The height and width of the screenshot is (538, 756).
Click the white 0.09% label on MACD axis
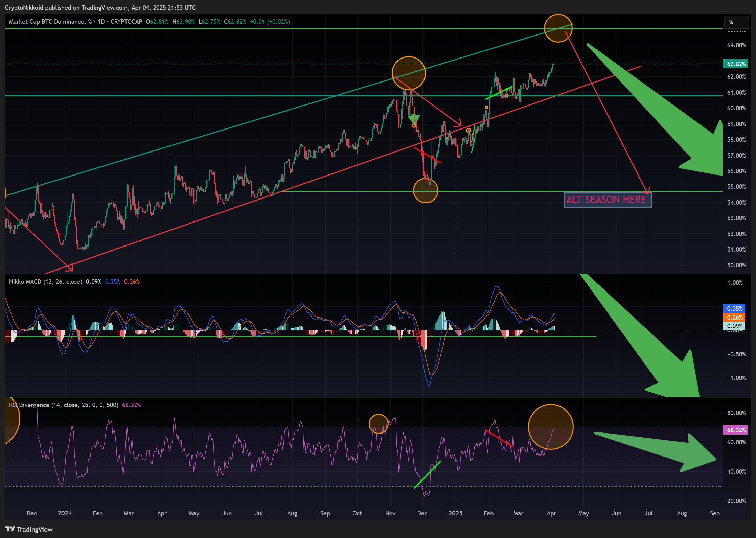[734, 326]
